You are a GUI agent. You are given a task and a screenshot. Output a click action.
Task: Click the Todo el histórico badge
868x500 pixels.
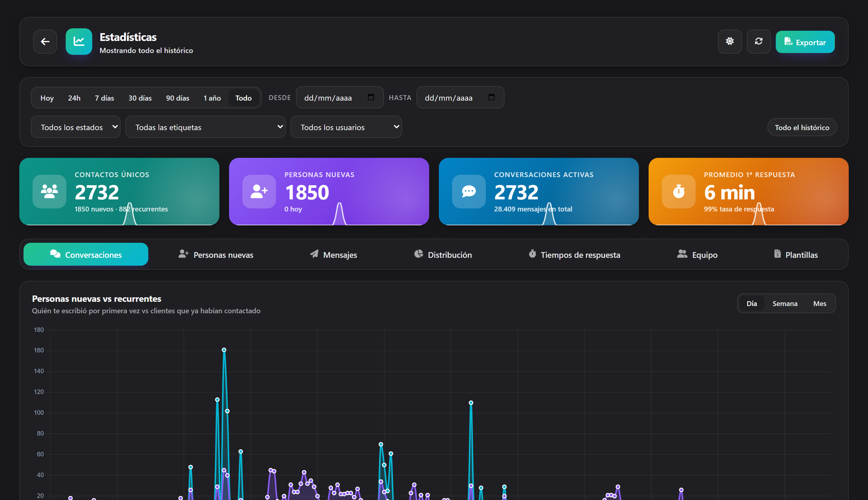[x=802, y=127]
